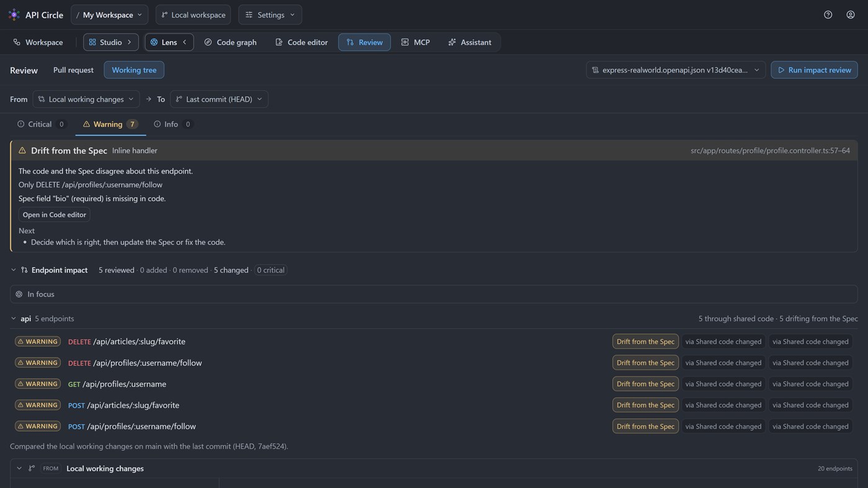Open the My Workspace dropdown
This screenshot has height=488, width=868.
109,14
